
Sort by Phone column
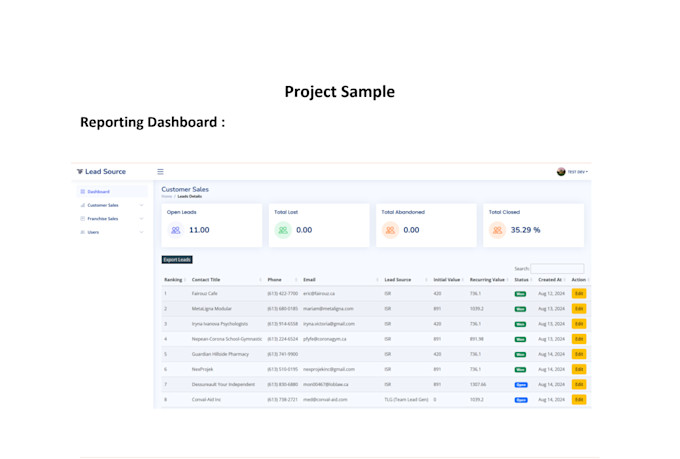282,280
